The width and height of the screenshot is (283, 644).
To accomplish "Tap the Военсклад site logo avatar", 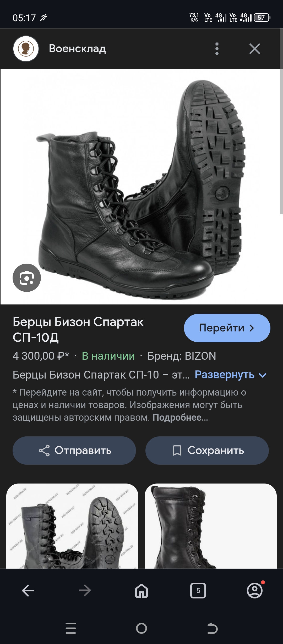I will 26,49.
